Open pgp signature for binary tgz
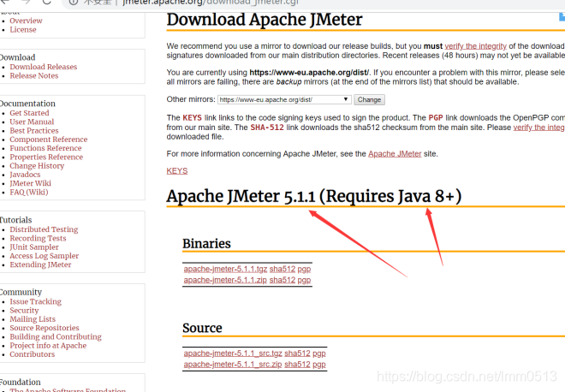 pyautogui.click(x=304, y=269)
